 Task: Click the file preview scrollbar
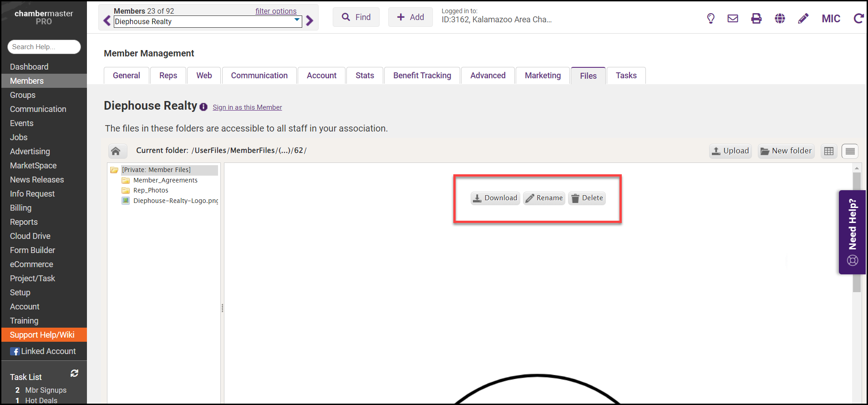click(x=857, y=232)
